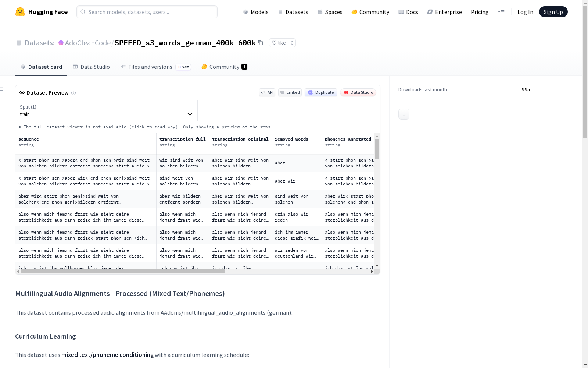This screenshot has width=588, height=368.
Task: Click the Curriculum Learning heading
Action: pyautogui.click(x=46, y=336)
